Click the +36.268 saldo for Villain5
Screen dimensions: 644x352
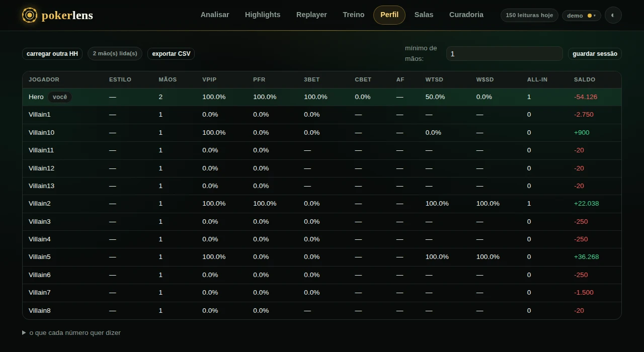[x=587, y=257]
